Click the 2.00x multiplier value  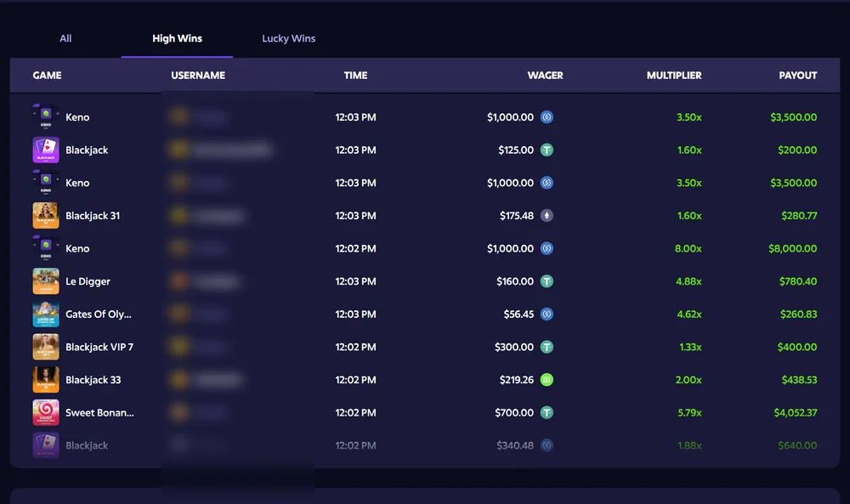[x=688, y=380]
